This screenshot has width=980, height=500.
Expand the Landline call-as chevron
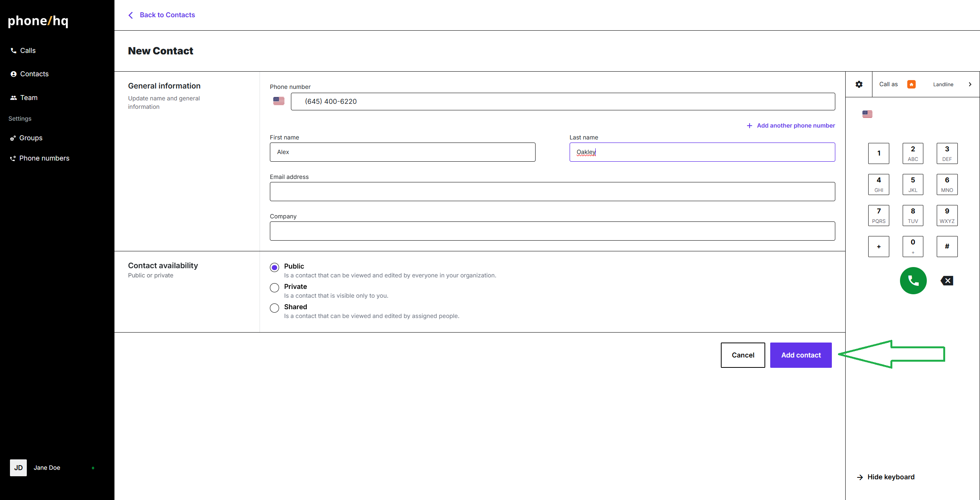(970, 84)
